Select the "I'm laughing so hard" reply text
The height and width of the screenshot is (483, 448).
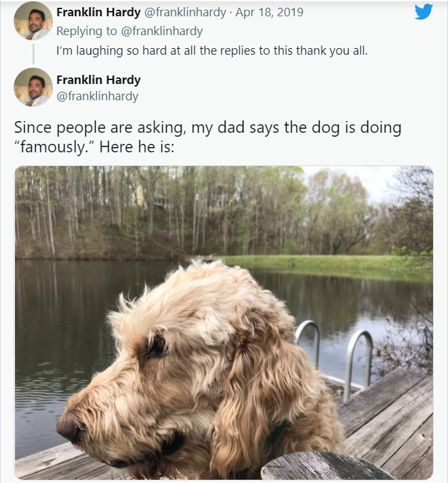212,50
